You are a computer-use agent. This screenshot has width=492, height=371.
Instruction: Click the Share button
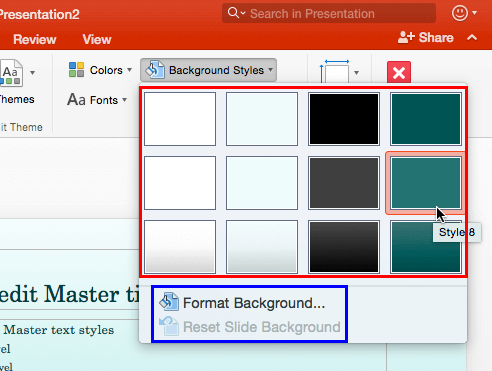[426, 38]
